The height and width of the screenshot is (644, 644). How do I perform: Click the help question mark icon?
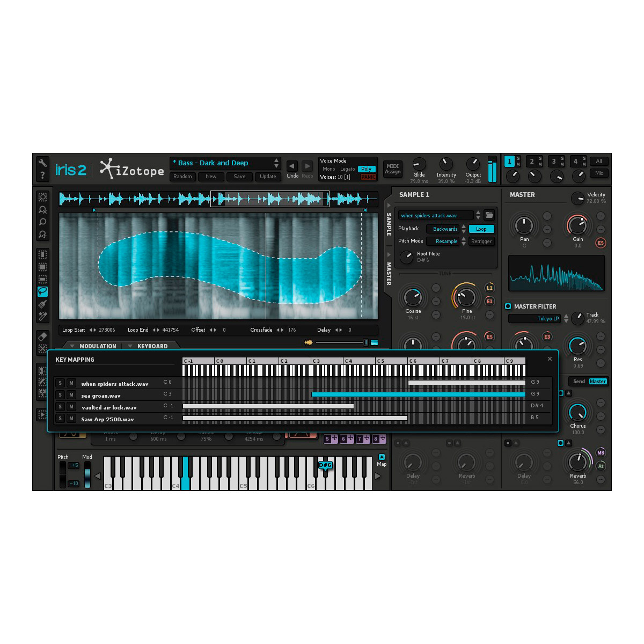click(x=42, y=175)
